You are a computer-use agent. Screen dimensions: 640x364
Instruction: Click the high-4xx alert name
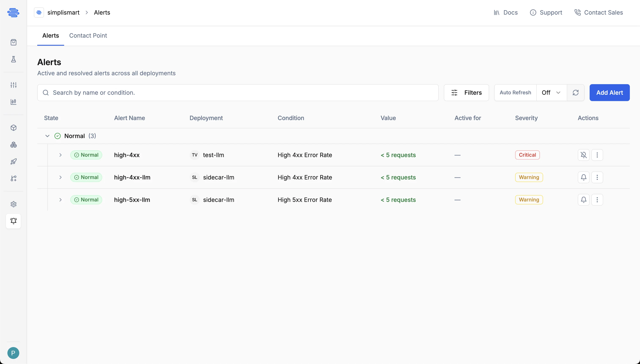(x=127, y=155)
